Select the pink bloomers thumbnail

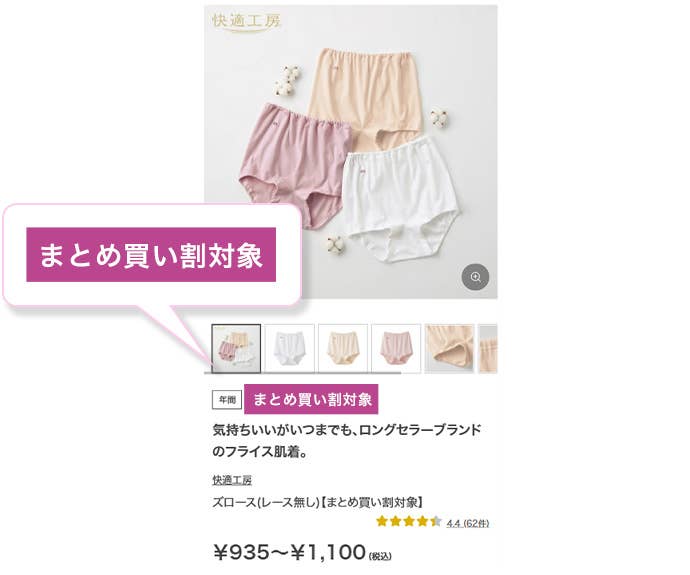[396, 348]
